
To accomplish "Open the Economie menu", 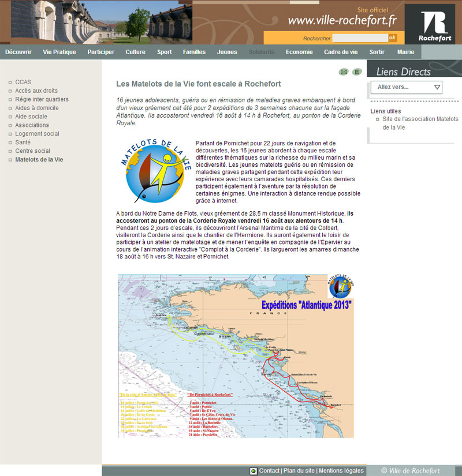I will click(x=299, y=52).
